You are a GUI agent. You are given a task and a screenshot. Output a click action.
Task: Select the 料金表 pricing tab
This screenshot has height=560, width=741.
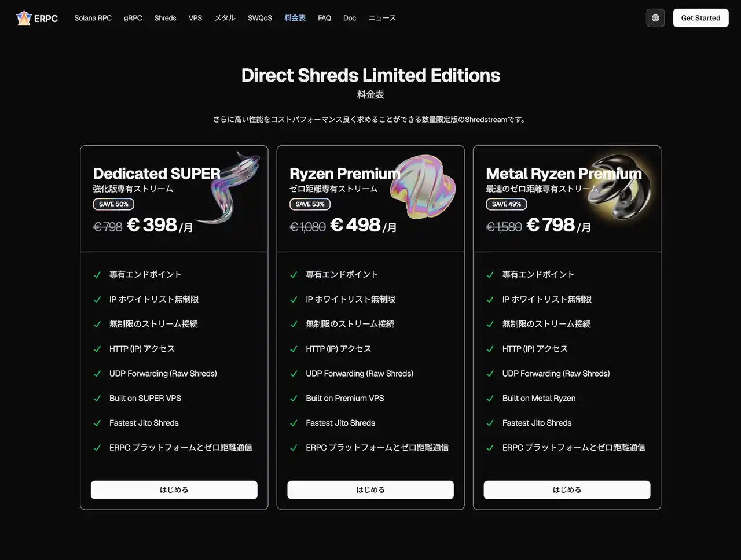(x=295, y=18)
